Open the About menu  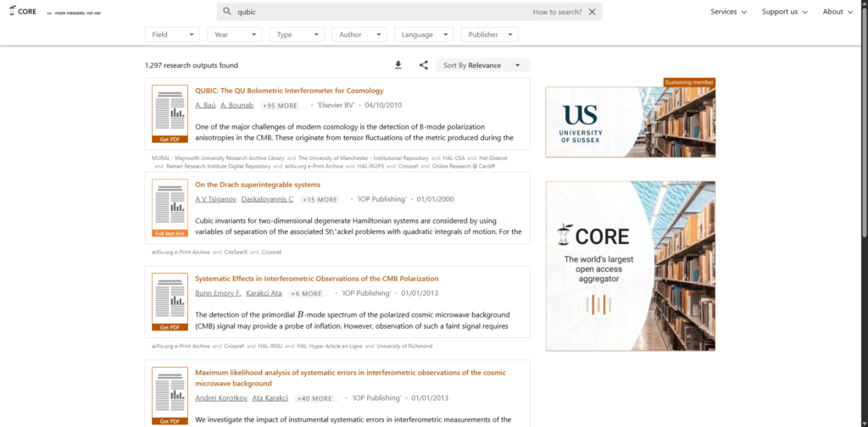click(837, 12)
